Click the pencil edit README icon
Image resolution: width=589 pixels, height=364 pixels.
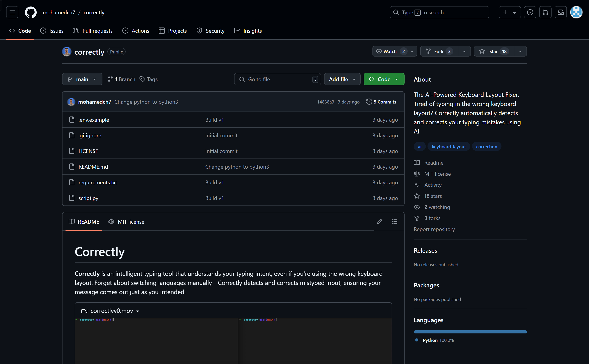click(380, 222)
